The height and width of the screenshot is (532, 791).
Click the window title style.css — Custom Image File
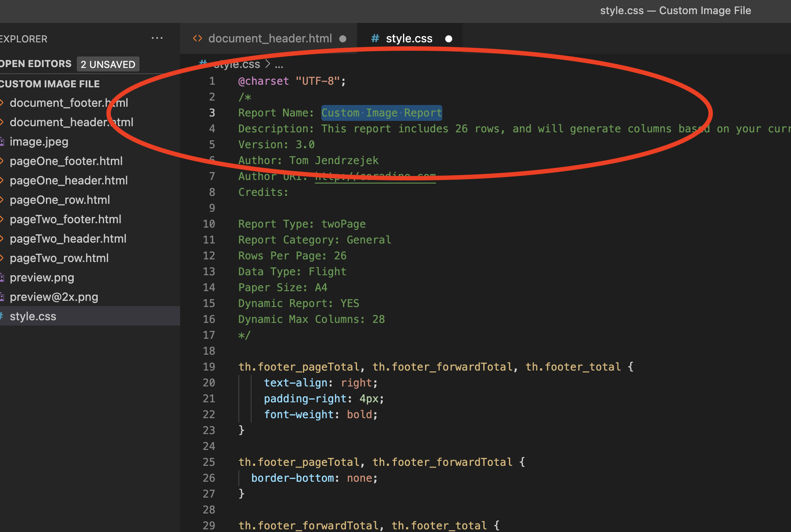[x=675, y=11]
